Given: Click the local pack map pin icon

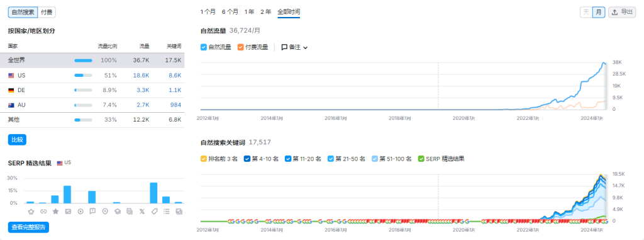Looking at the screenshot, I should (105, 211).
